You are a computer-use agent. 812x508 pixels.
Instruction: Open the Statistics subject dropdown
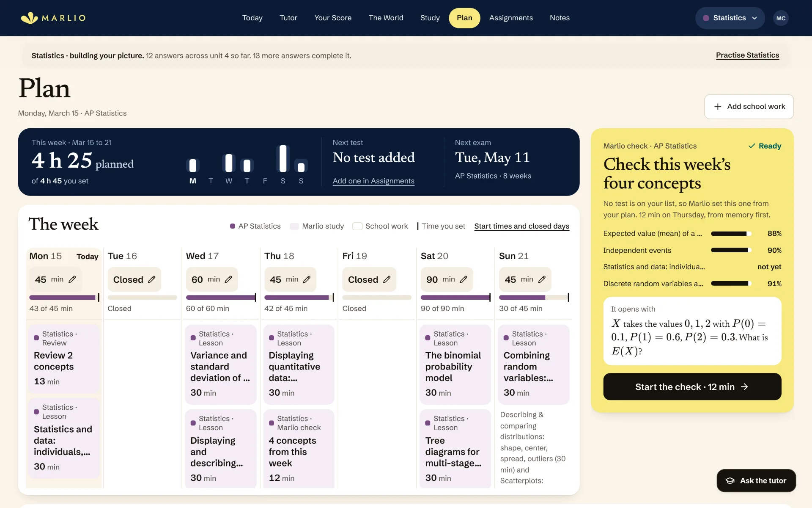[730, 18]
